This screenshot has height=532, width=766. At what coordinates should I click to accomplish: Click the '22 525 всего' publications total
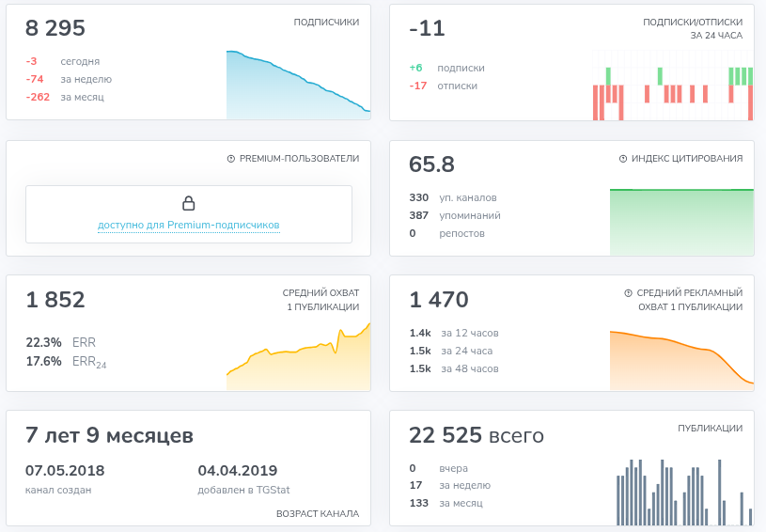point(476,436)
